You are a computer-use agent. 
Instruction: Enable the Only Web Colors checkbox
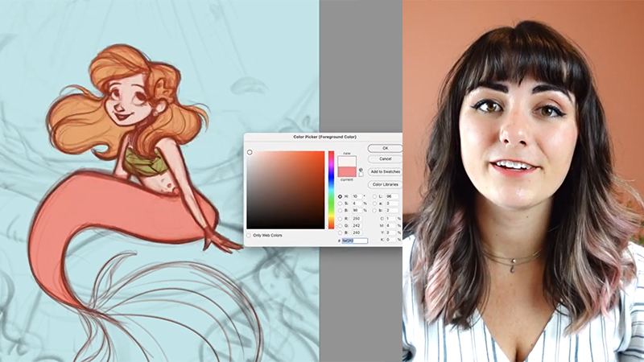pyautogui.click(x=249, y=235)
